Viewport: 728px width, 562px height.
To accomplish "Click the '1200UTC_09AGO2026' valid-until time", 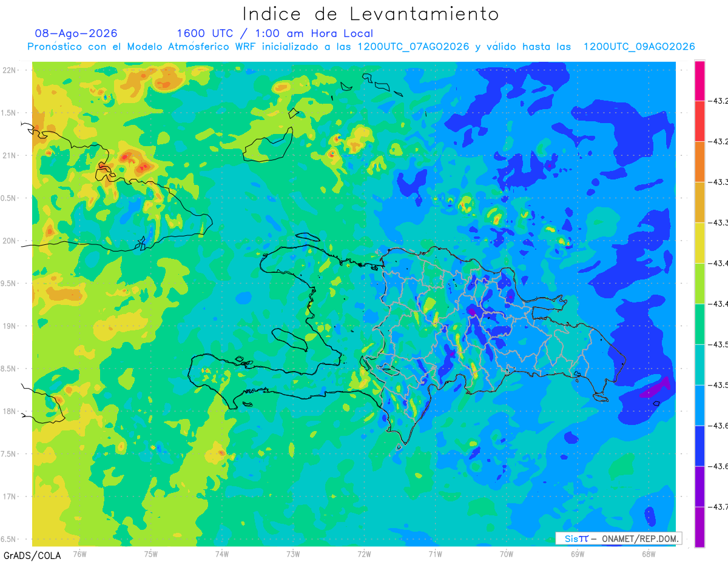I will click(639, 47).
